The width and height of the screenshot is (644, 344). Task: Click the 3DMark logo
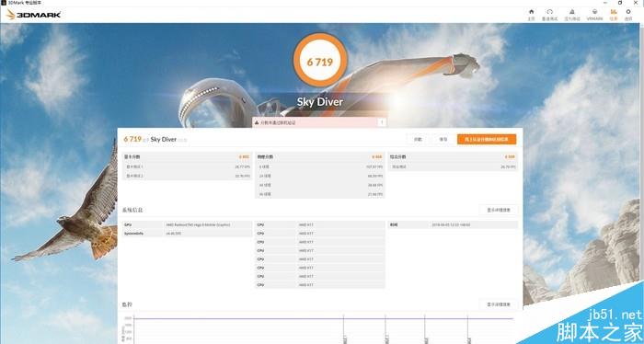point(34,15)
